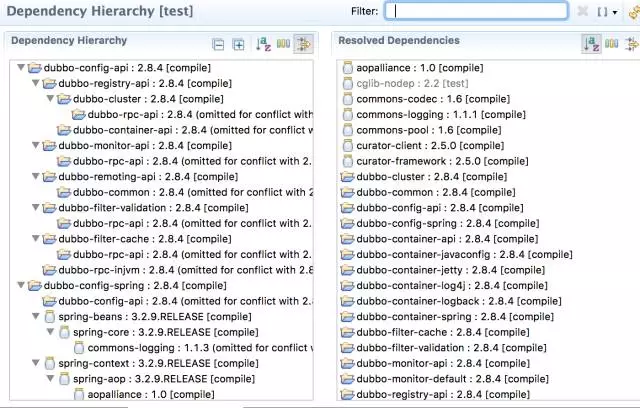Open the brackets dropdown next to filter
640x408 pixels.
(606, 11)
